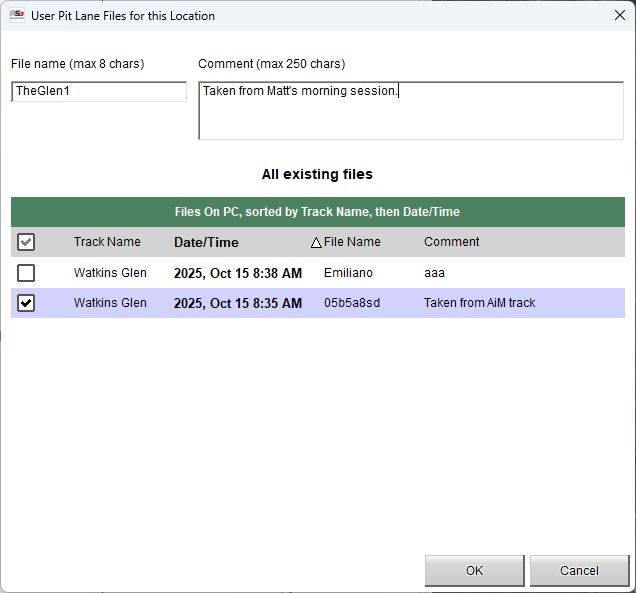Select the Emiliano file name cell

click(x=348, y=273)
